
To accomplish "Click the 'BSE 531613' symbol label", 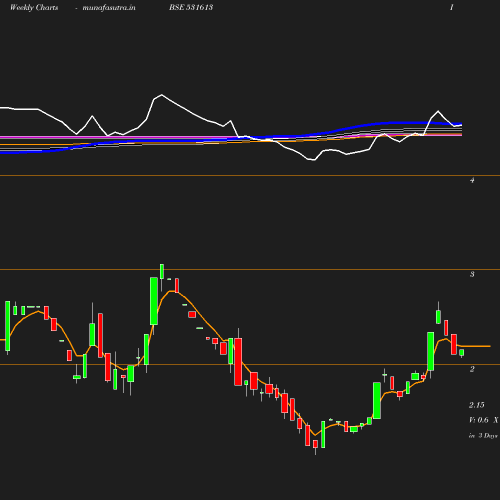I will point(191,7).
